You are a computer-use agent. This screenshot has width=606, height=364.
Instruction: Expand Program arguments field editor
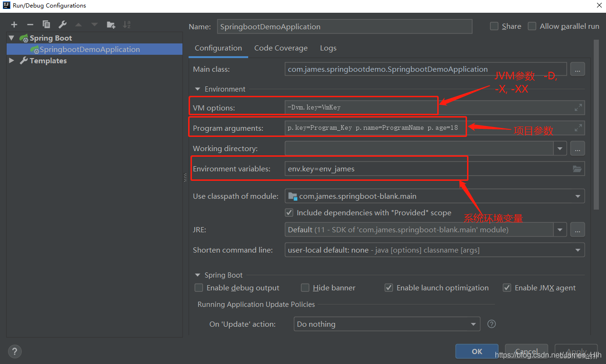tap(578, 128)
